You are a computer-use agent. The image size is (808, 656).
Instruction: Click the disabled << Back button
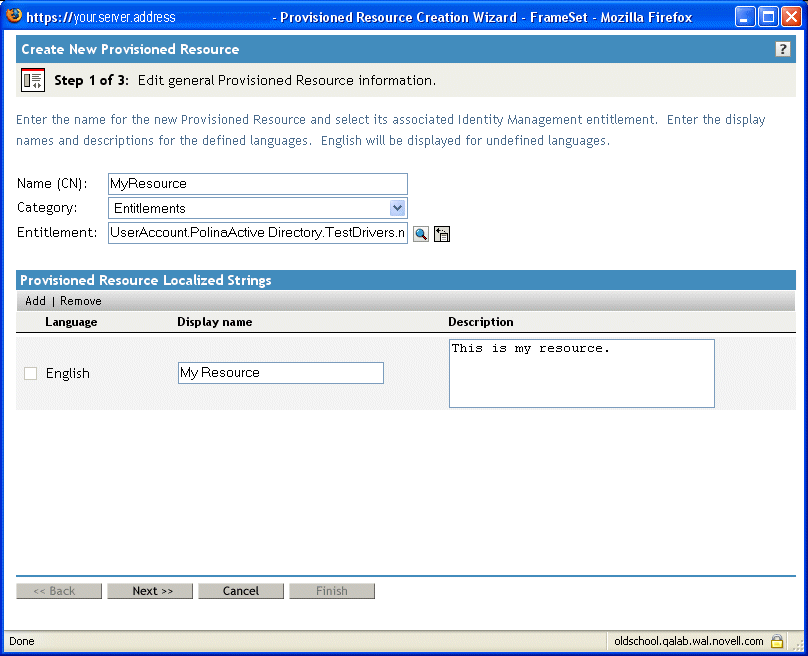tap(59, 591)
